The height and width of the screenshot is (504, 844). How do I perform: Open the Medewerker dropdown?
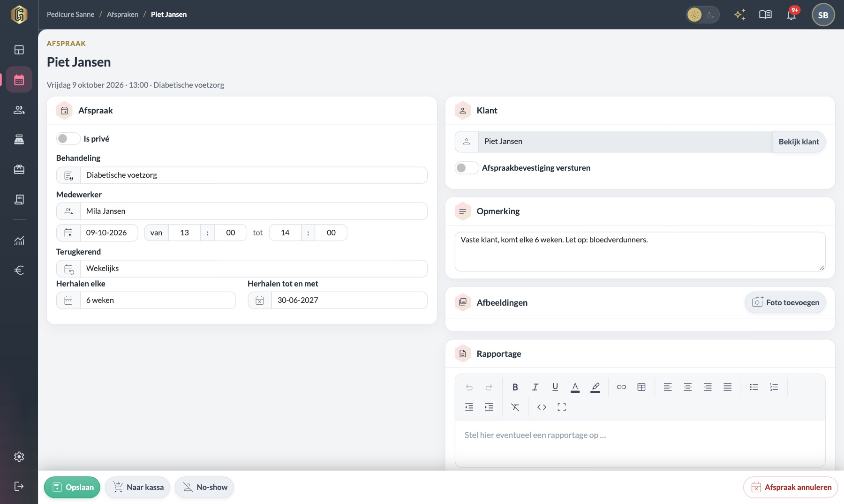242,211
